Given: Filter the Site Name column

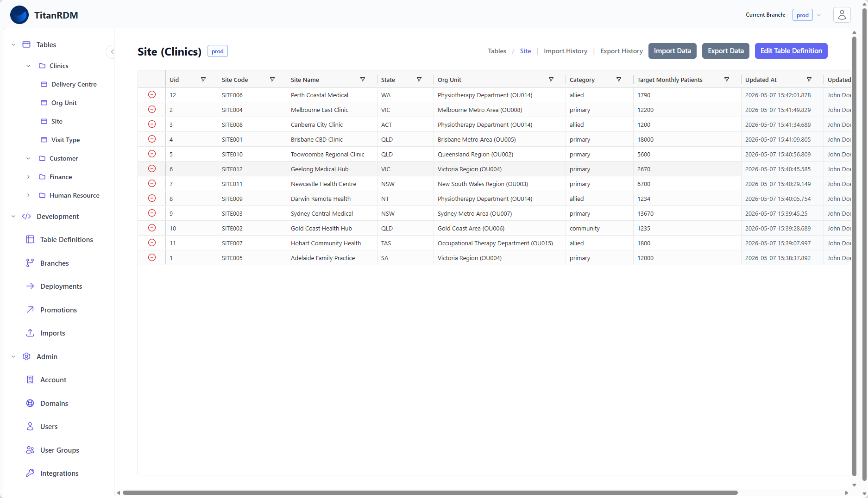Looking at the screenshot, I should click(363, 80).
